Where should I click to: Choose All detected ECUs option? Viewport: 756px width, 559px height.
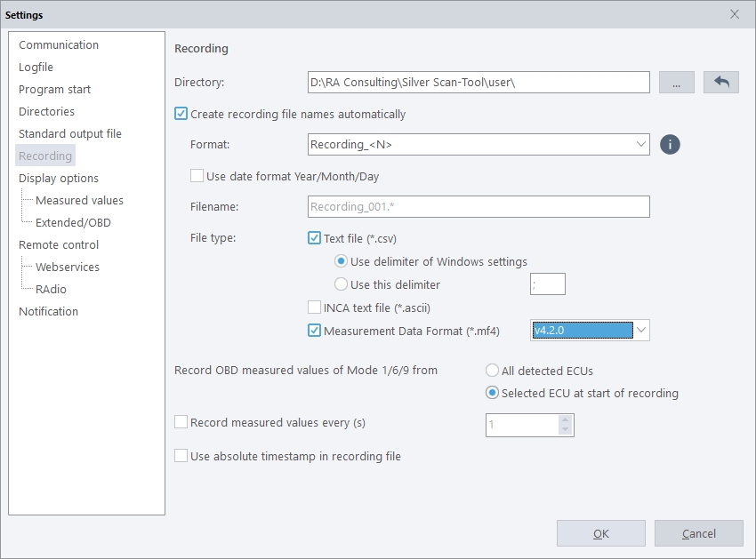coord(493,371)
